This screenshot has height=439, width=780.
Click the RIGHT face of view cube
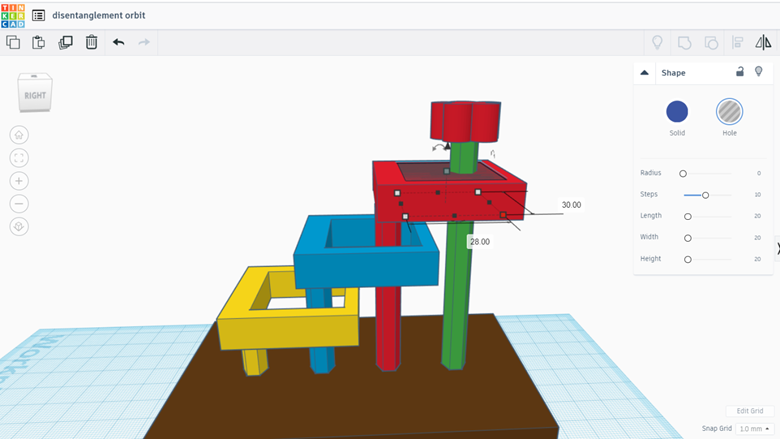35,95
